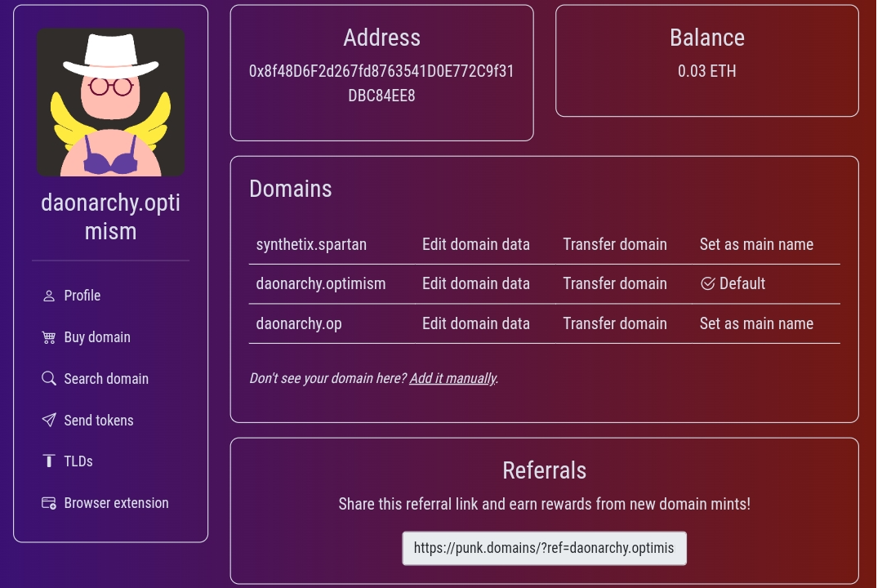Transfer domain daonarchy.optimism
Image resolution: width=882 pixels, height=588 pixels.
coord(614,283)
